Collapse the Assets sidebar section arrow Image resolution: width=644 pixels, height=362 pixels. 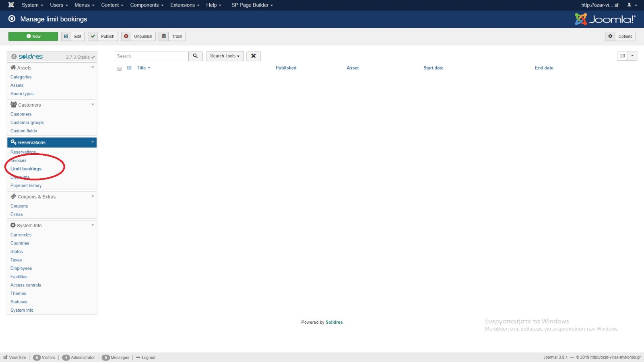click(93, 68)
